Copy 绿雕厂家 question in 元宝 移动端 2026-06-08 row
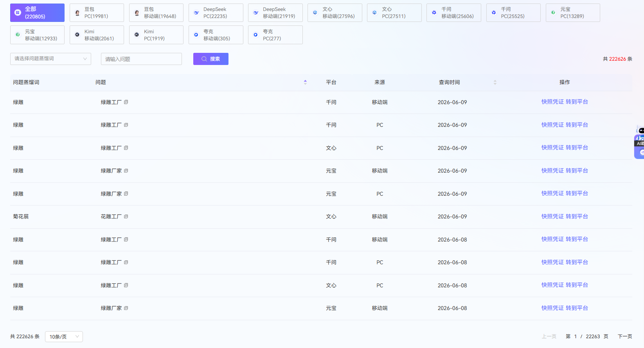 126,308
